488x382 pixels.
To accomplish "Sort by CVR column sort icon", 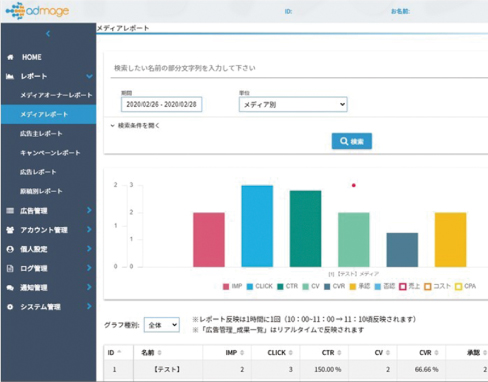I will click(436, 353).
